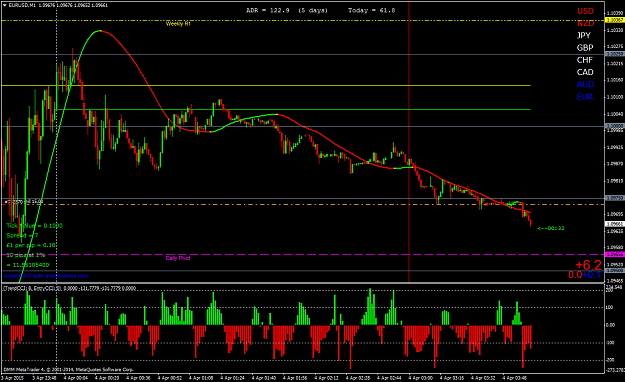625x382 pixels.
Task: Click the '4 Apr 03:48' time label
Action: coord(515,378)
